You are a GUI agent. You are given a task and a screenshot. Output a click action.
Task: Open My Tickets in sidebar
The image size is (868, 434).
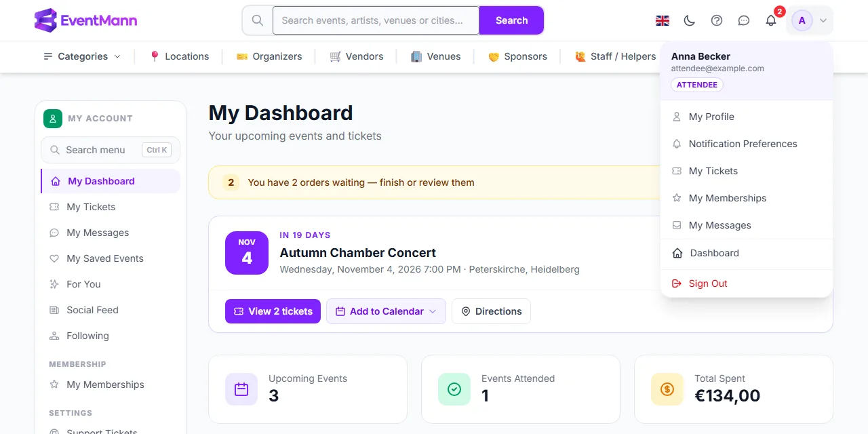(x=111, y=207)
